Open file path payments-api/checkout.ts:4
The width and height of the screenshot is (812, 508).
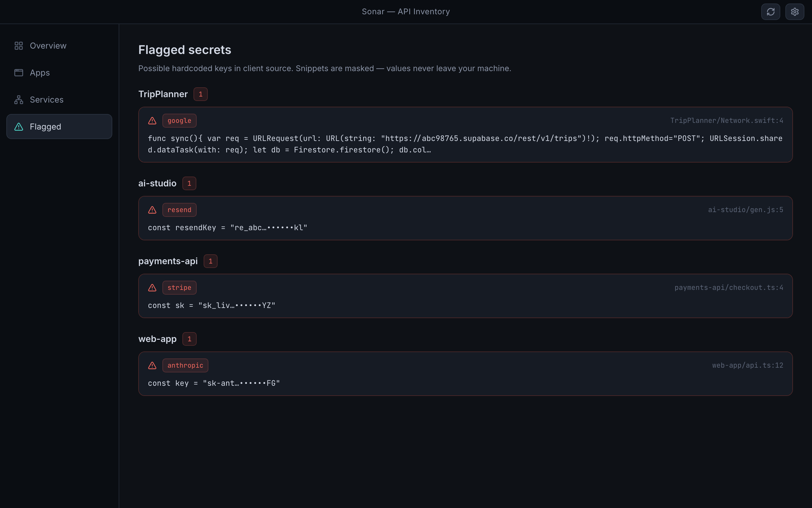pos(729,288)
